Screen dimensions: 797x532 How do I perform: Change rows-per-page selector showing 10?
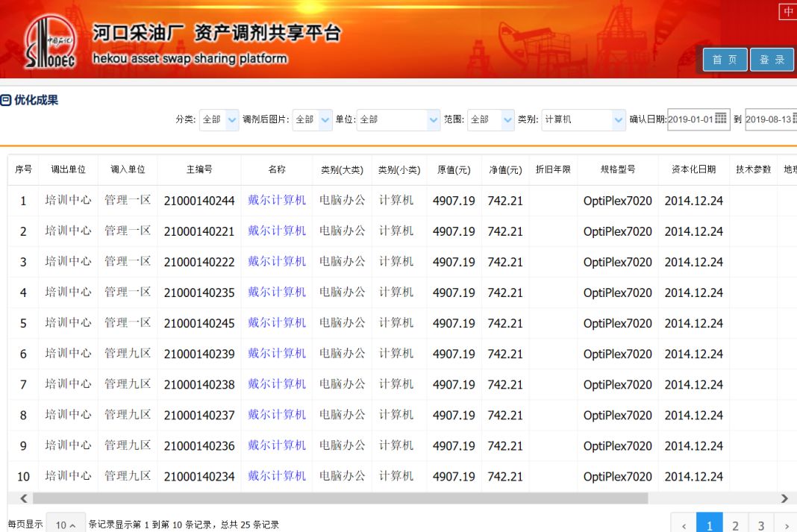65,525
